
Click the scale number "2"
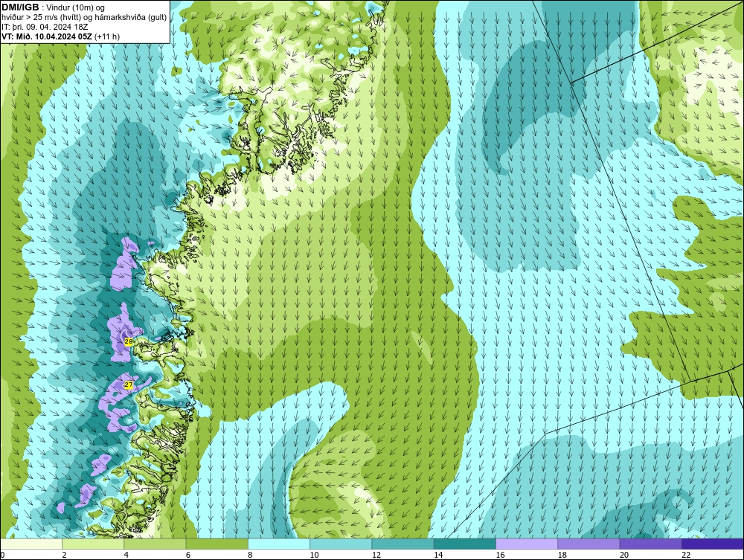click(x=64, y=555)
